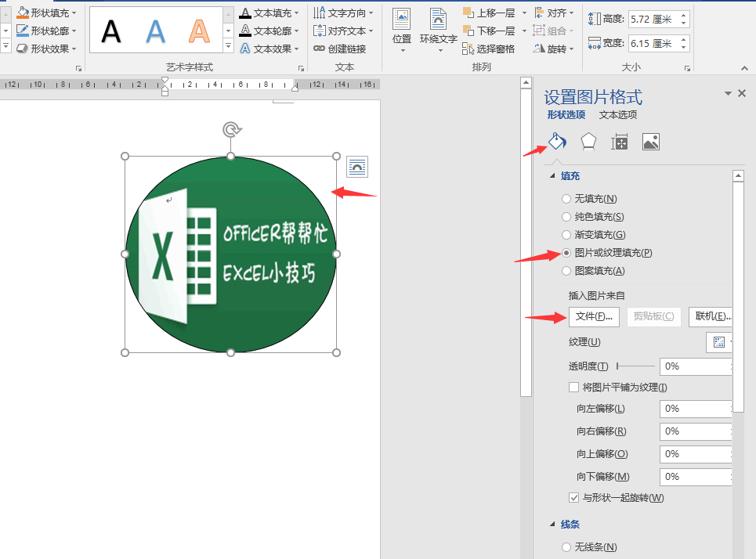The width and height of the screenshot is (756, 559).
Task: Adjust the 透明度 transparency slider
Action: [x=635, y=366]
